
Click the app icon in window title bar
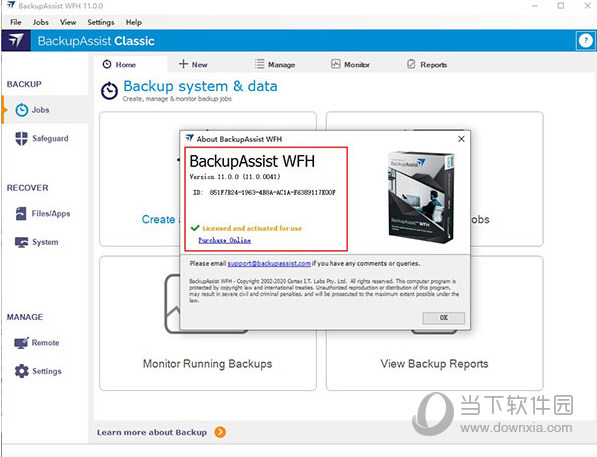11,5
